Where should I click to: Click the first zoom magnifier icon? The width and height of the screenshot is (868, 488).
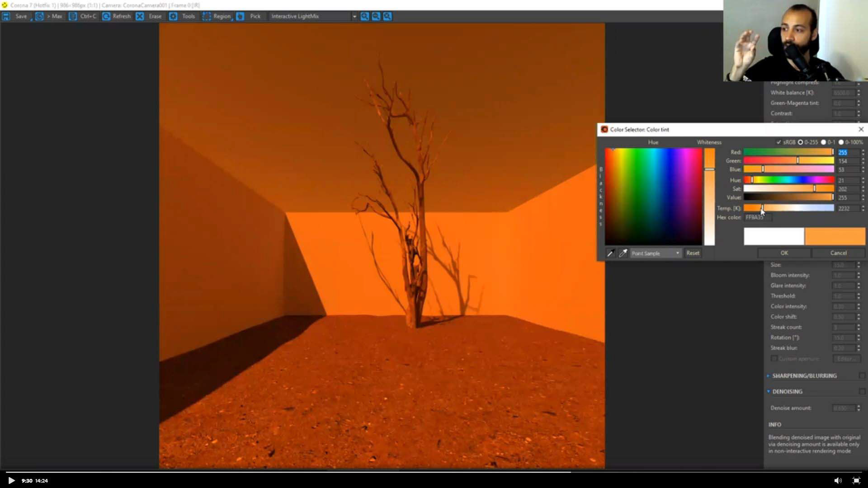(x=365, y=16)
